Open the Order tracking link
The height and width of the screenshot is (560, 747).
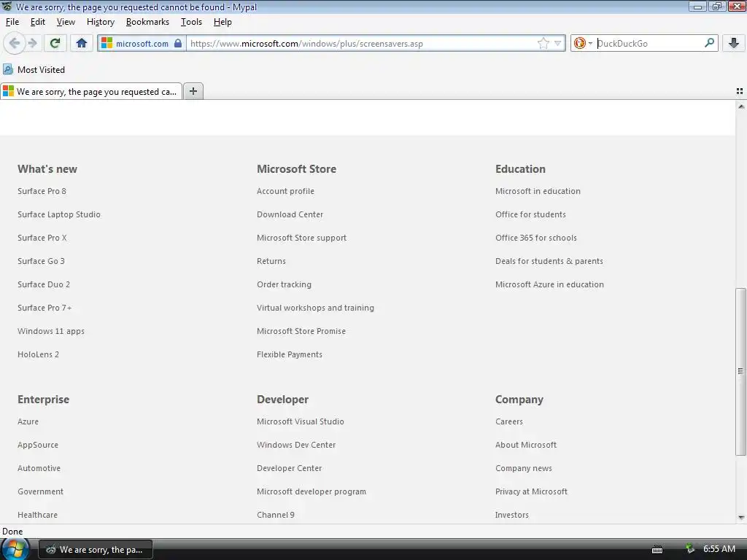(284, 284)
